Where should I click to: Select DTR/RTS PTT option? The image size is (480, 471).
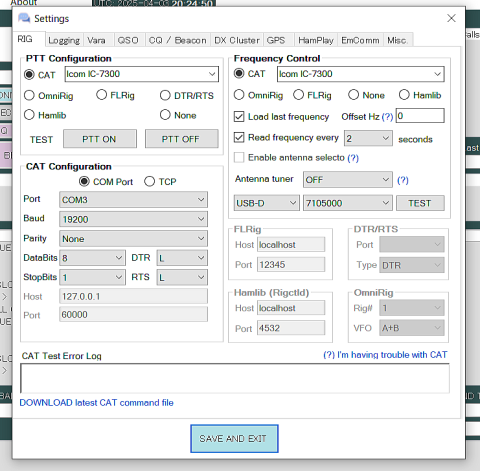(x=165, y=95)
